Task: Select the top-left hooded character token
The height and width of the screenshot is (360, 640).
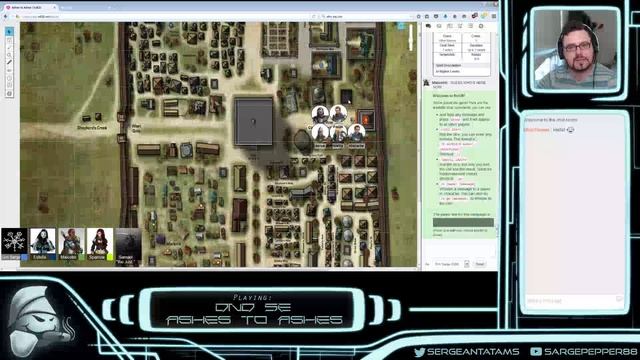Action: 320,114
